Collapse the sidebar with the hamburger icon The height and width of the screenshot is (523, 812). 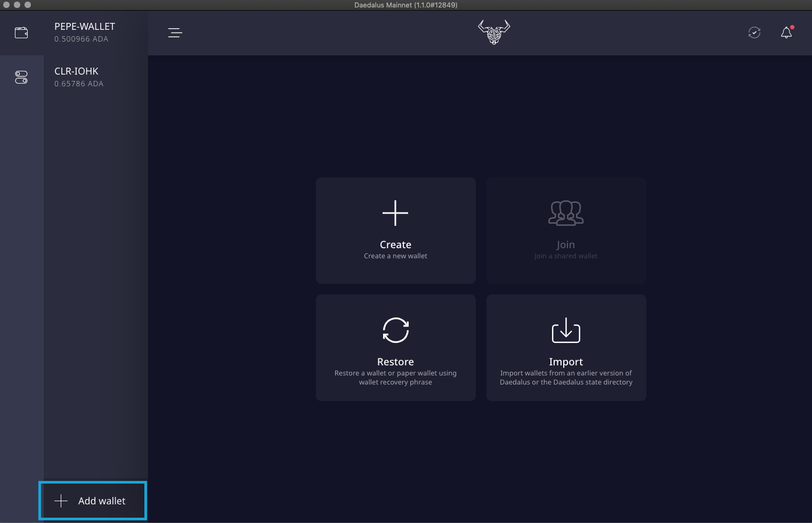[x=175, y=33]
